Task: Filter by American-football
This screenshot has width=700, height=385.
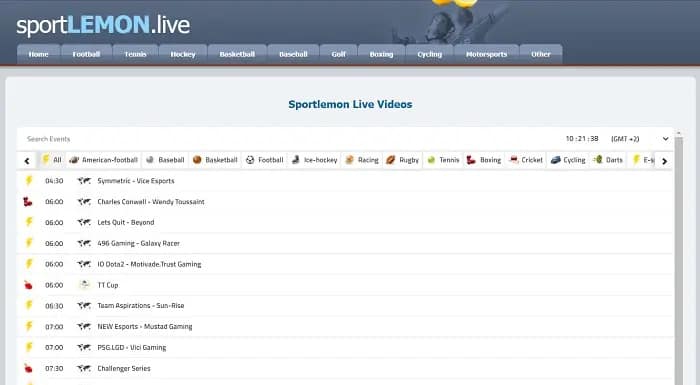Action: pyautogui.click(x=104, y=160)
